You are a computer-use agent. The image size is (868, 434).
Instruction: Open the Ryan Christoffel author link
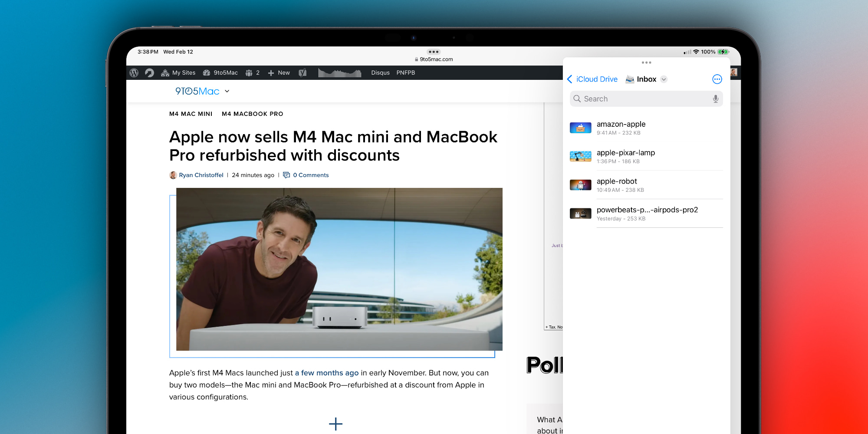201,175
